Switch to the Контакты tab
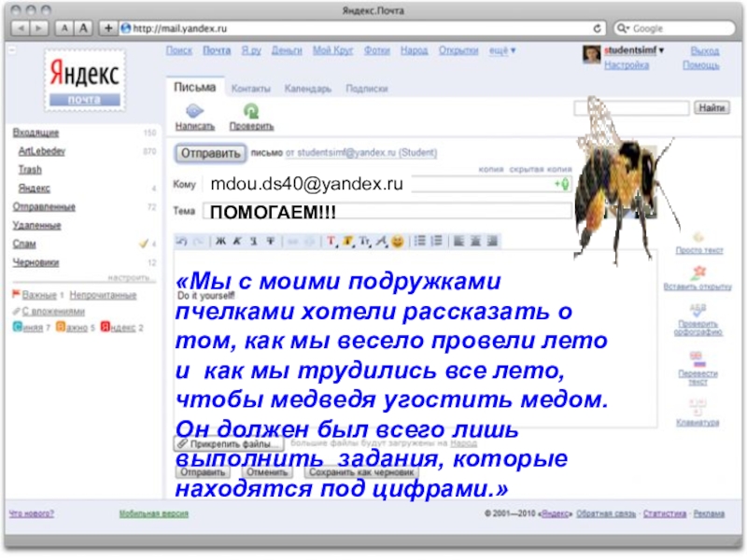Viewport: 747px width, 560px height. [250, 89]
